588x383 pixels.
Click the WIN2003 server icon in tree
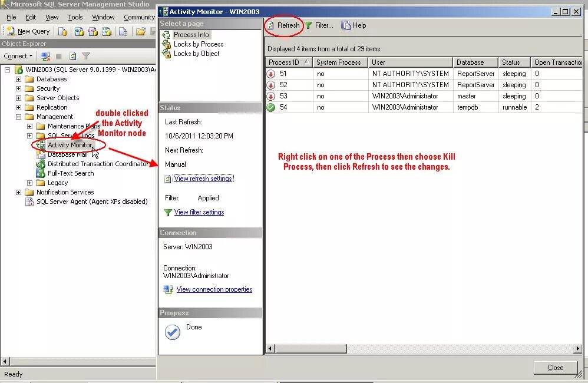click(x=19, y=70)
